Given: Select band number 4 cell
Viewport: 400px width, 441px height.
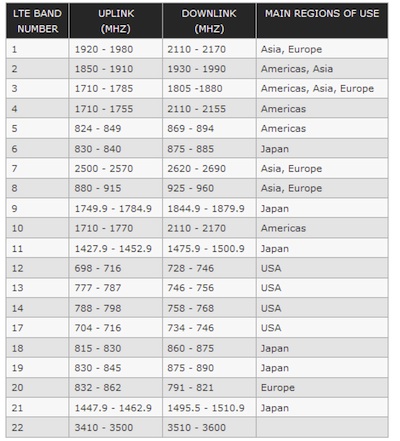Looking at the screenshot, I should (x=37, y=109).
